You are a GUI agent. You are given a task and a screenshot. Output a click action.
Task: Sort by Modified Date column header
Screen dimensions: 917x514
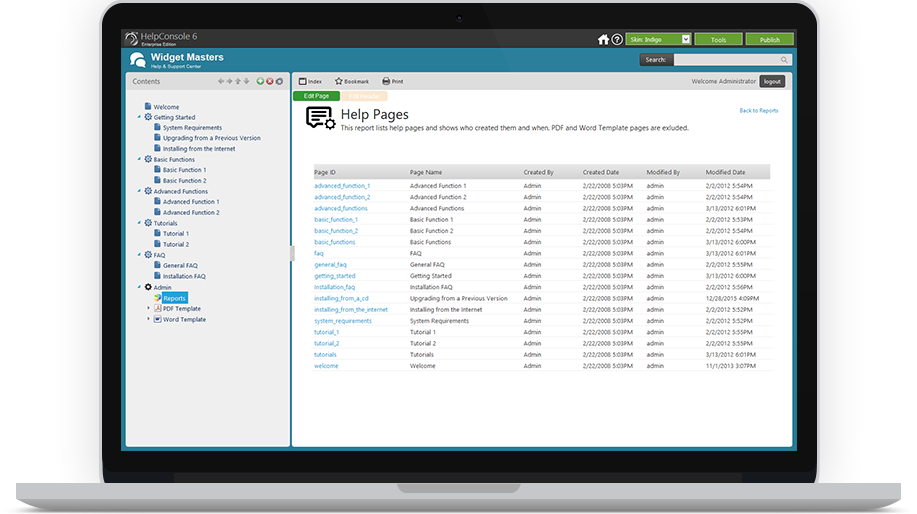(725, 173)
